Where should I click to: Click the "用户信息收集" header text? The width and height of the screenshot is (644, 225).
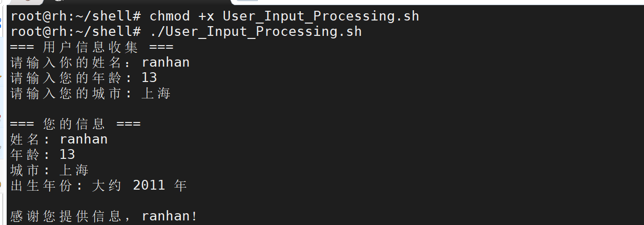click(91, 47)
